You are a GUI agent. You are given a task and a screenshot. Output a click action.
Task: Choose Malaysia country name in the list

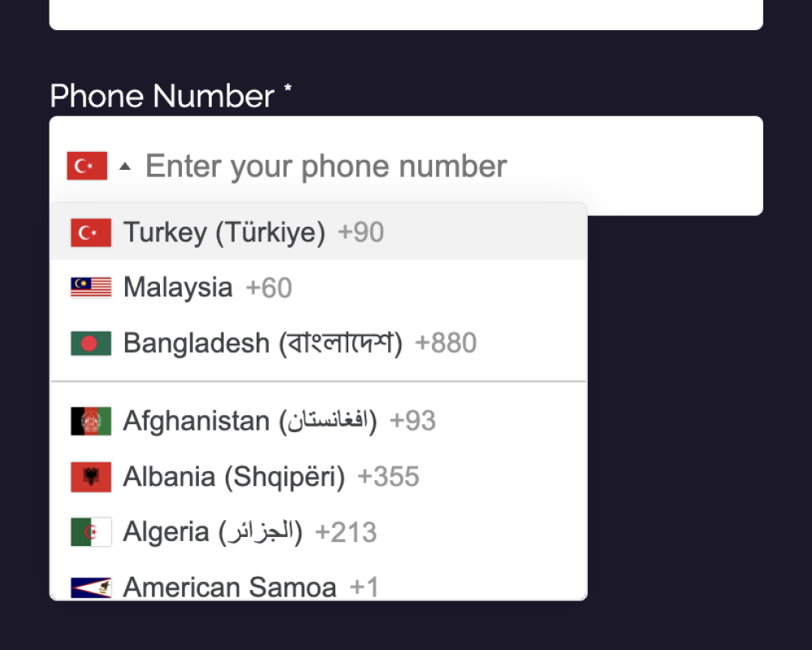[x=178, y=288]
